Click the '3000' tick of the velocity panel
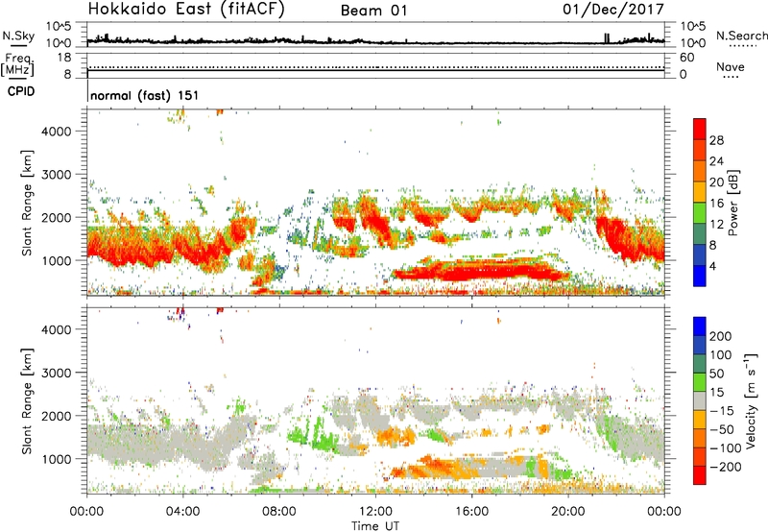The height and width of the screenshot is (532, 768). (x=57, y=373)
